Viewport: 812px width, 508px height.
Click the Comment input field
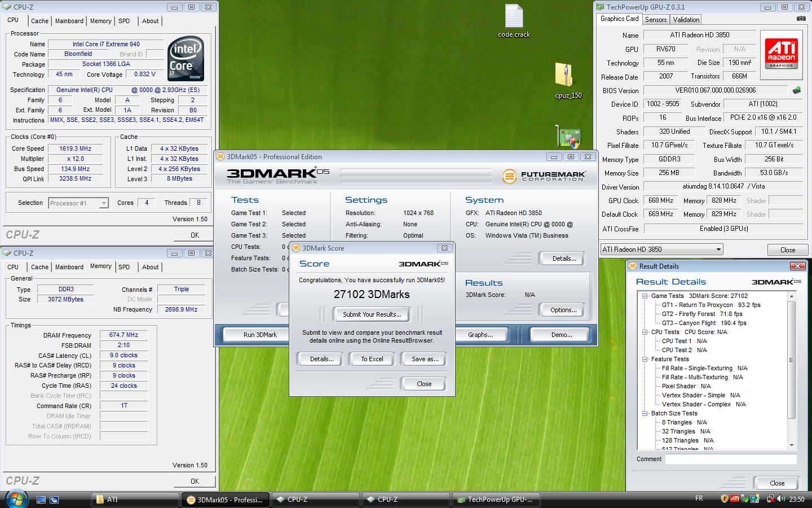coord(731,459)
